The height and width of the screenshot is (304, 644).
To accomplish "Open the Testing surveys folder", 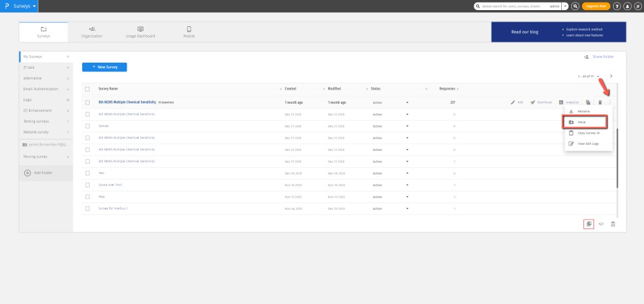I will pos(46,121).
